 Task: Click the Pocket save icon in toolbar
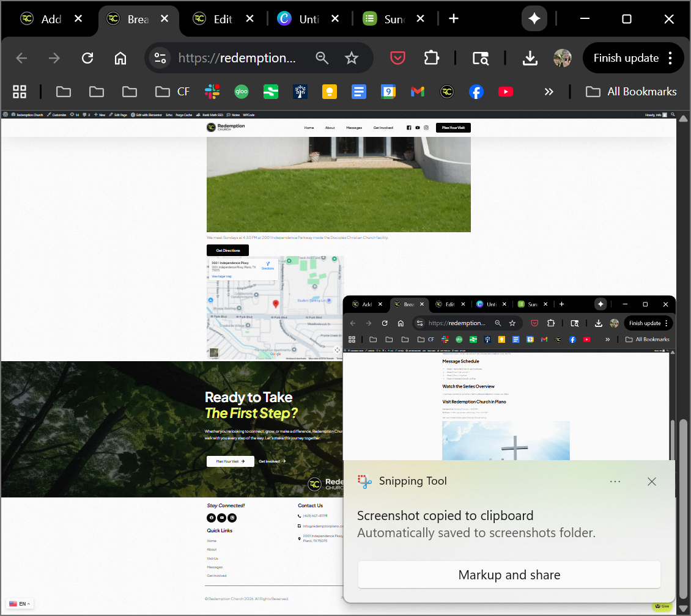tap(398, 58)
